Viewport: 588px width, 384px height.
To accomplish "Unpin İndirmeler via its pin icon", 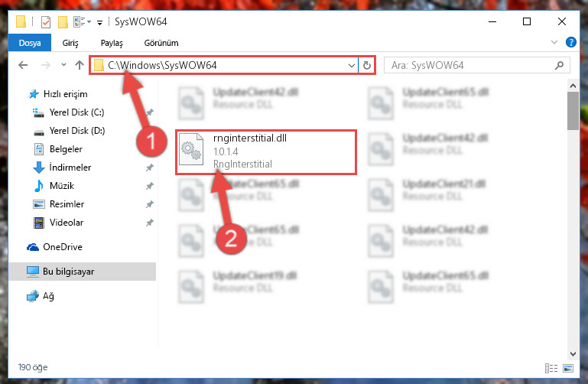I will coord(150,168).
